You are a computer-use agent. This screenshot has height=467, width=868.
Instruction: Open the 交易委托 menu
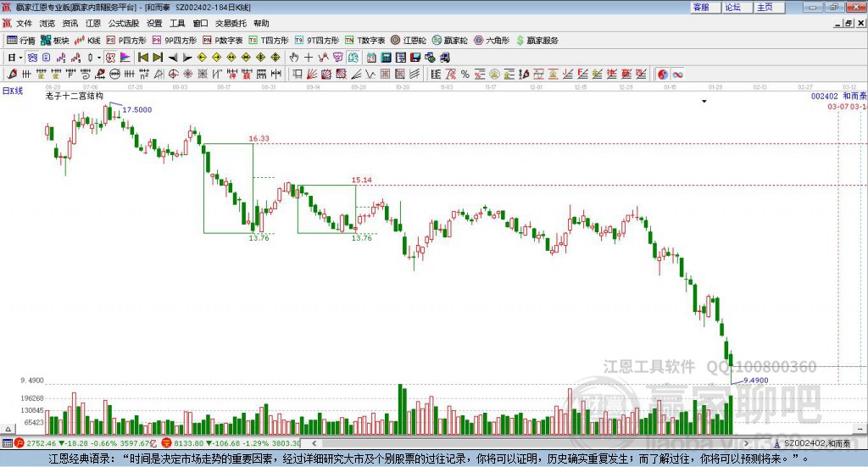tap(231, 23)
